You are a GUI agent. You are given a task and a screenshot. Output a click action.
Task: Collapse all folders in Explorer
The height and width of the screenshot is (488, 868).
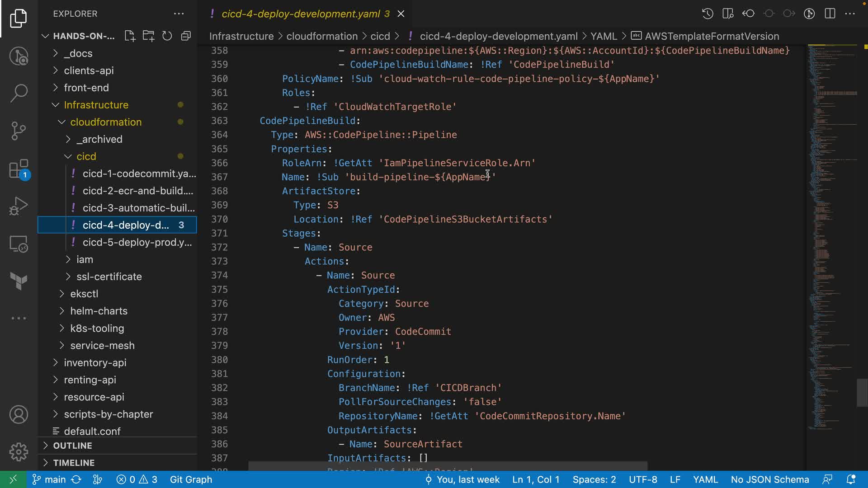tap(186, 36)
